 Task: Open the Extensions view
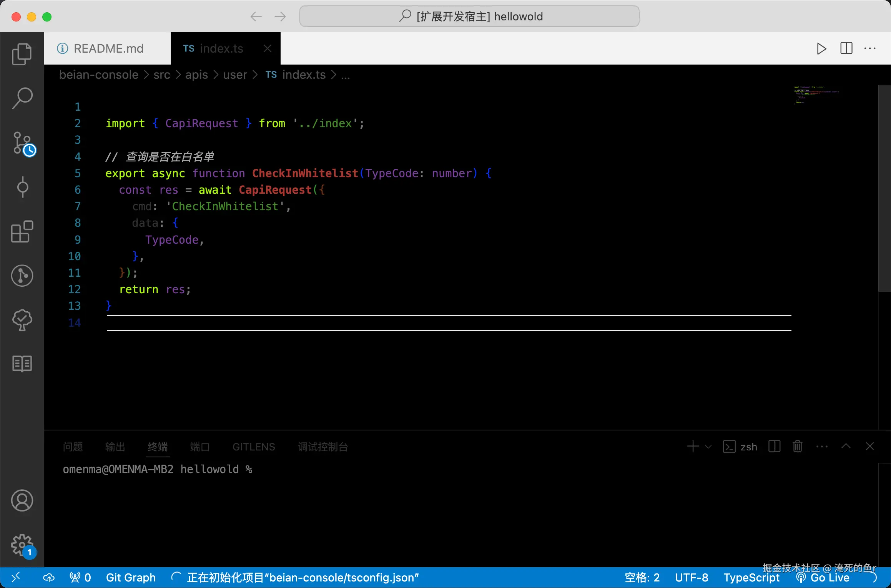click(x=22, y=232)
